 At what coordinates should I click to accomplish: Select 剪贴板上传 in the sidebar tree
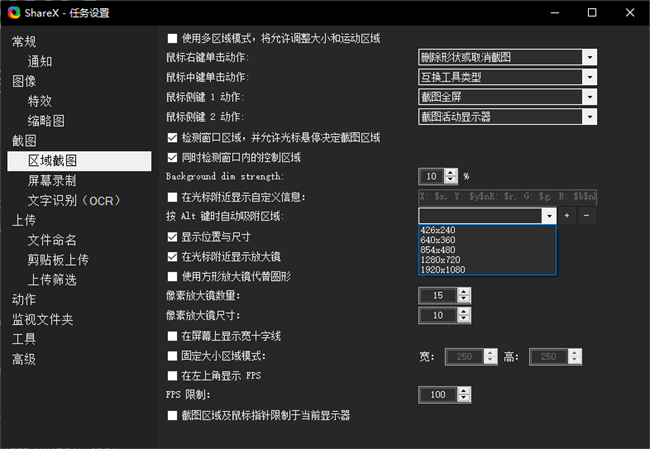[x=60, y=259]
